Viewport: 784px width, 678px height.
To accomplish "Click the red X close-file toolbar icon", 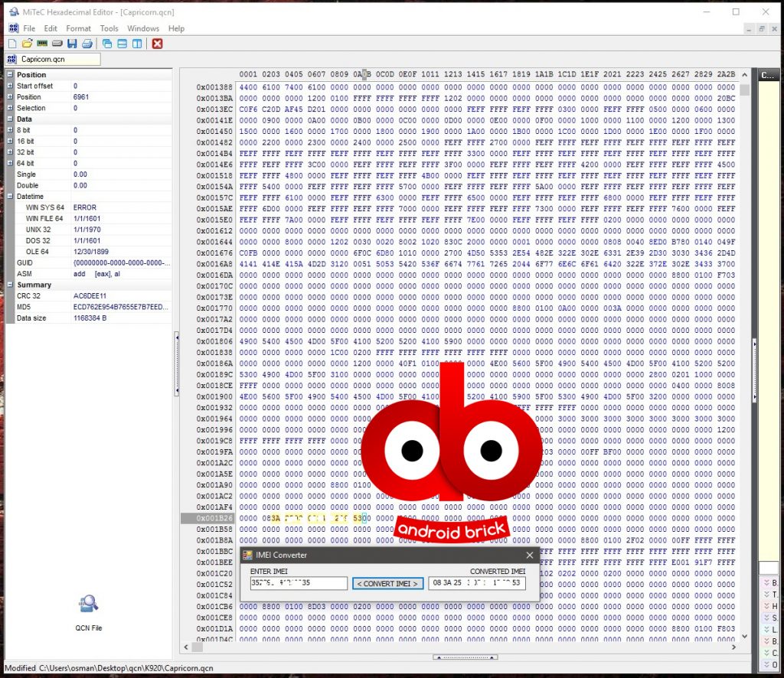I will pos(157,44).
